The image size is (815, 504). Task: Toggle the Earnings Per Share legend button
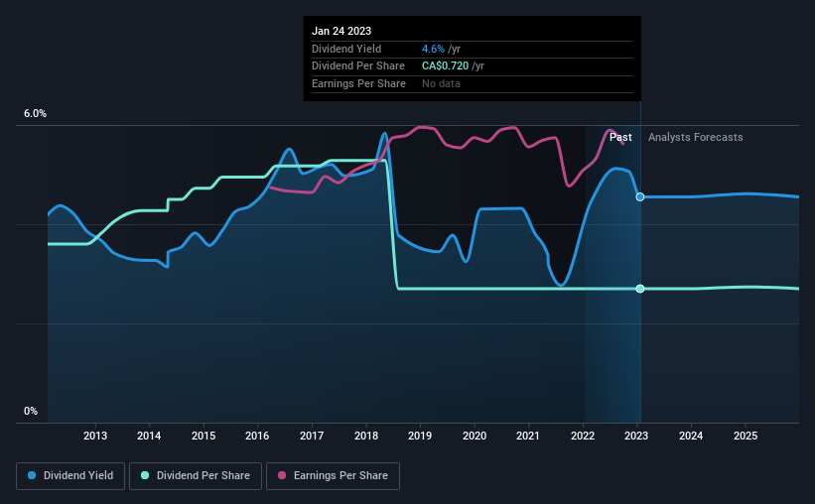click(x=333, y=476)
